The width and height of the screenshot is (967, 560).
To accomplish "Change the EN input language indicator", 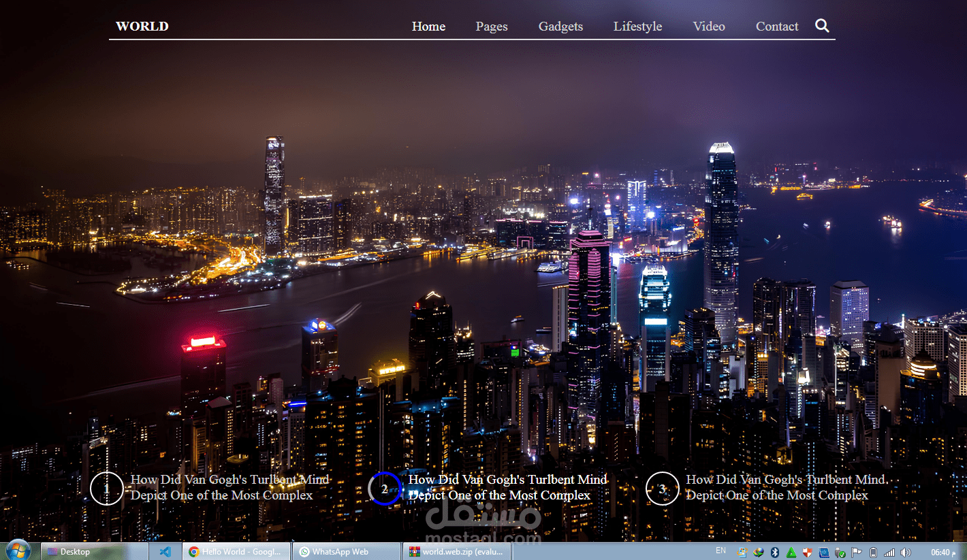I will pyautogui.click(x=720, y=550).
